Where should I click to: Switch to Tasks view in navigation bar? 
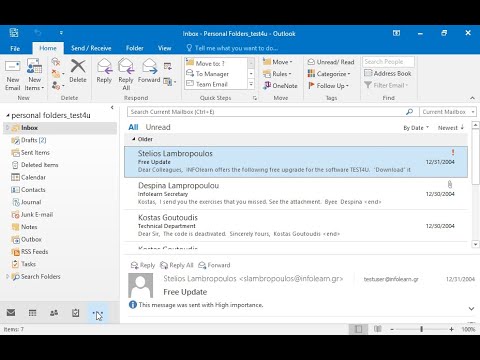pyautogui.click(x=76, y=313)
